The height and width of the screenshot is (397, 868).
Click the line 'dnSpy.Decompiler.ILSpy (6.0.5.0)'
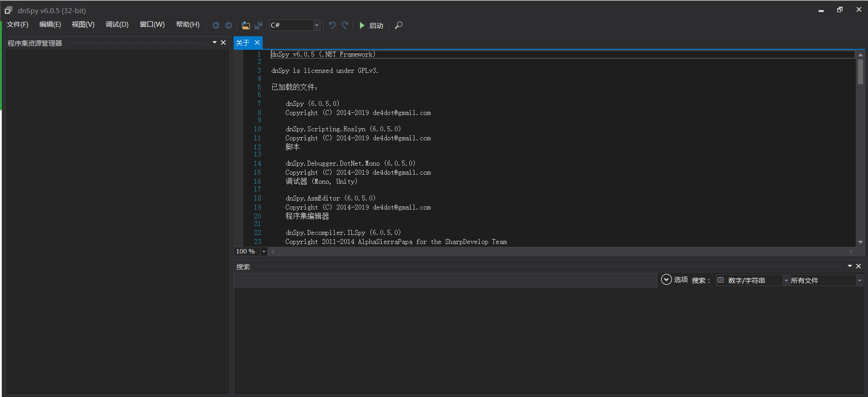point(343,233)
